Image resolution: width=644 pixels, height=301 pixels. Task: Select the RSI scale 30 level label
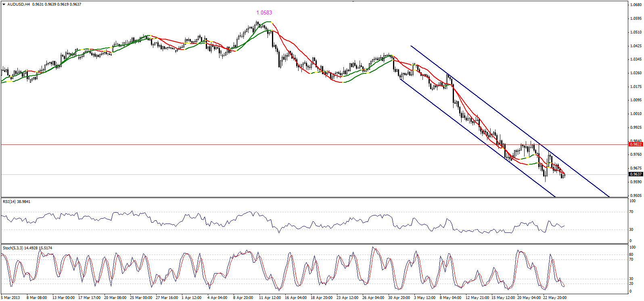631,230
